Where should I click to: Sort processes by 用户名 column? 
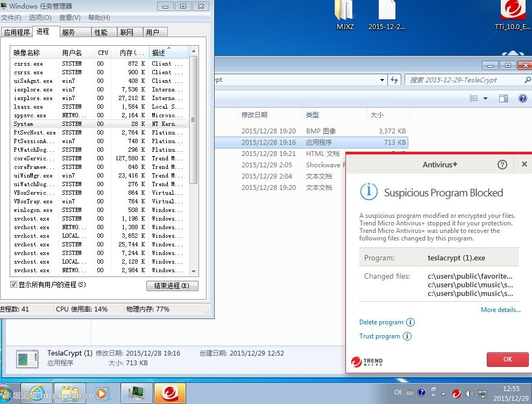(76, 53)
